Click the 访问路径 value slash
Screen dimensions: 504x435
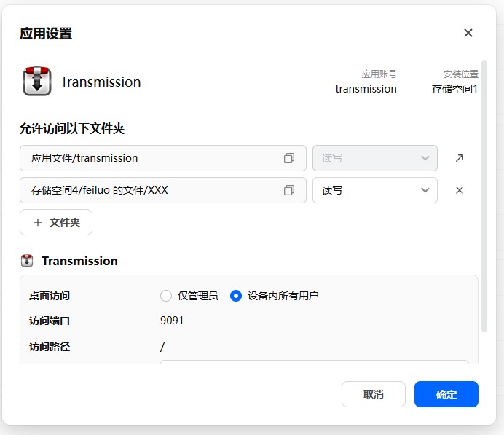coord(162,348)
